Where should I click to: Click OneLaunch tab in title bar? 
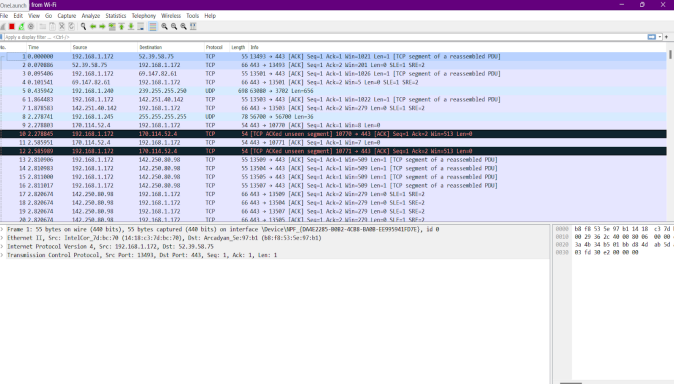click(x=13, y=5)
